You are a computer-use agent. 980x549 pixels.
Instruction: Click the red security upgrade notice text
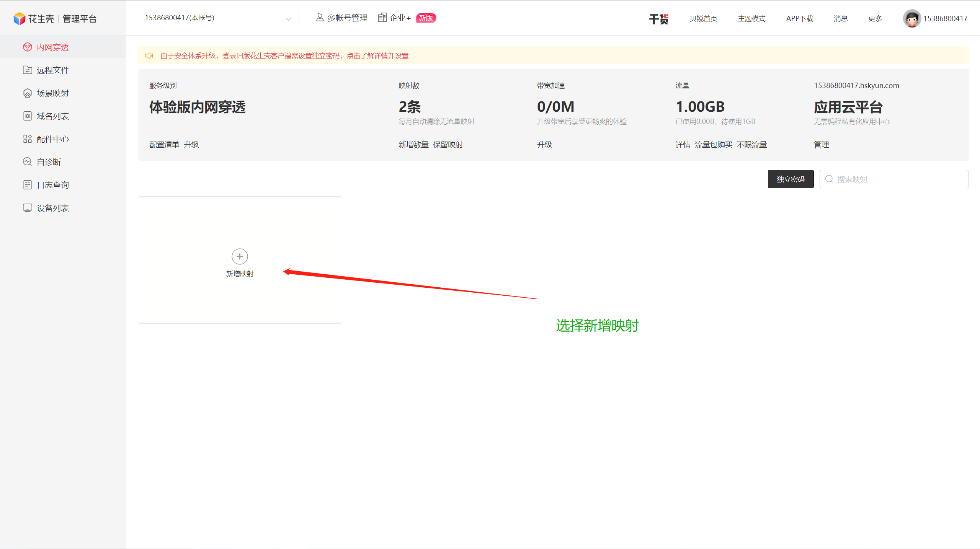click(284, 56)
